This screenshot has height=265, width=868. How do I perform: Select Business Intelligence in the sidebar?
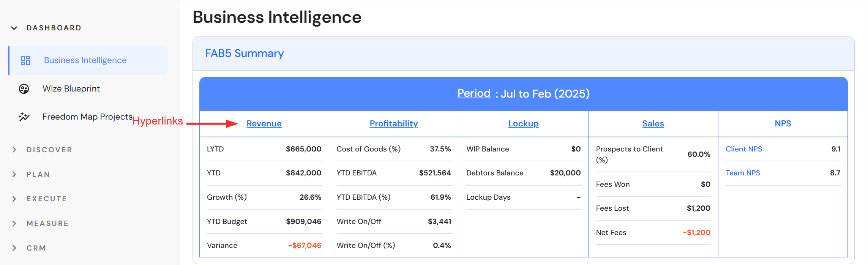[x=85, y=60]
